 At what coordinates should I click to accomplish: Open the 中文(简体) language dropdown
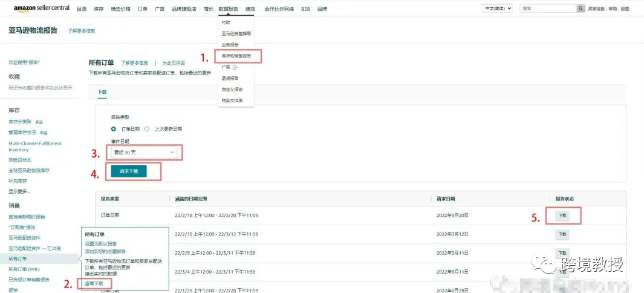click(497, 8)
